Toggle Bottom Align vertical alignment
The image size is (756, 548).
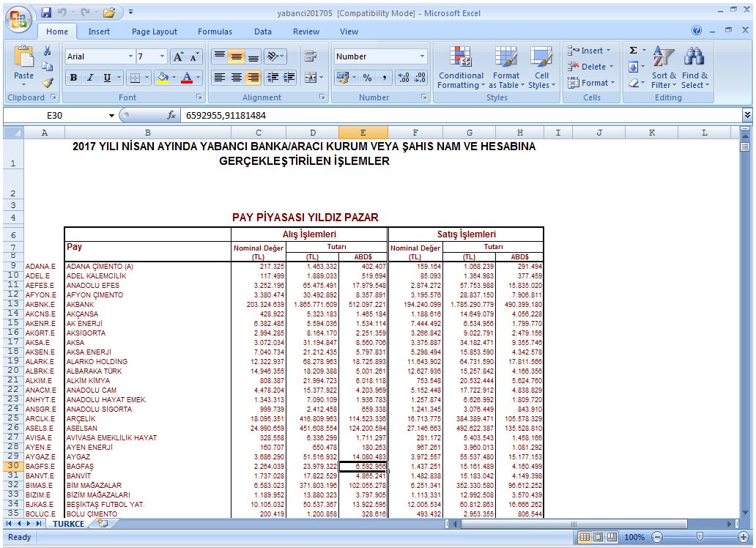[x=253, y=56]
